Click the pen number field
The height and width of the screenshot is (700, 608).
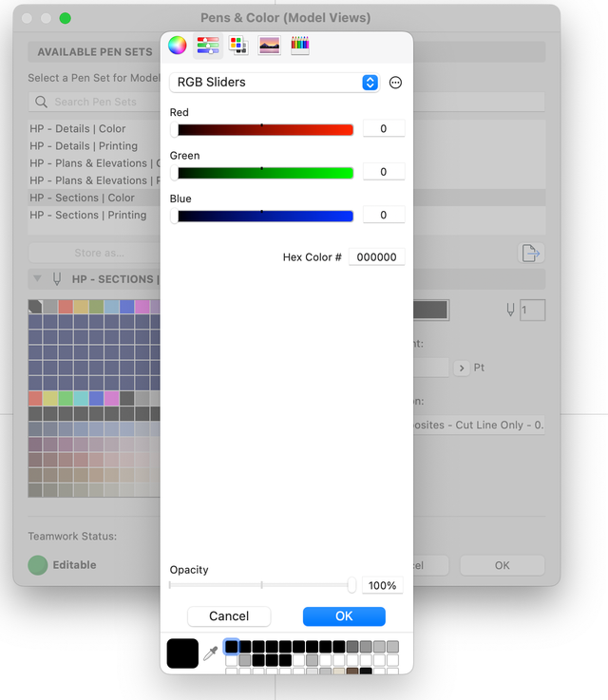click(x=532, y=310)
